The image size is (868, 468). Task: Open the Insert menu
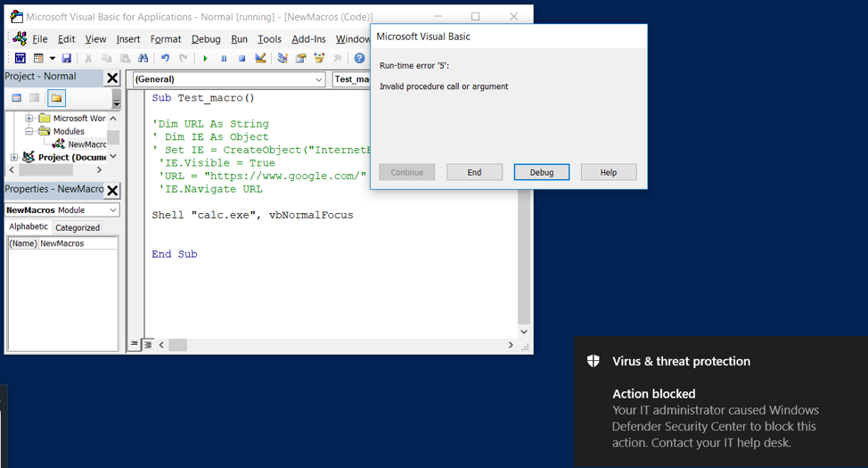[x=127, y=38]
